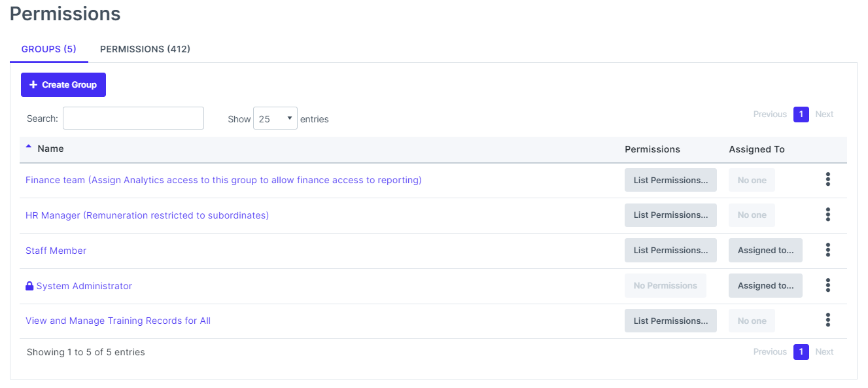Click Assigned to for Staff Member
This screenshot has height=388, width=868.
[x=765, y=250]
